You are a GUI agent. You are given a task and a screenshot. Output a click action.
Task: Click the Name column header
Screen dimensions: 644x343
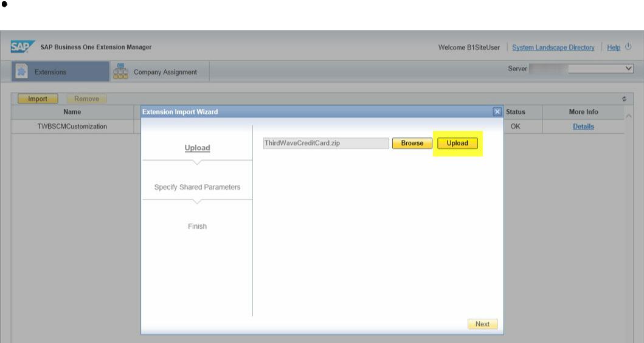(x=72, y=112)
